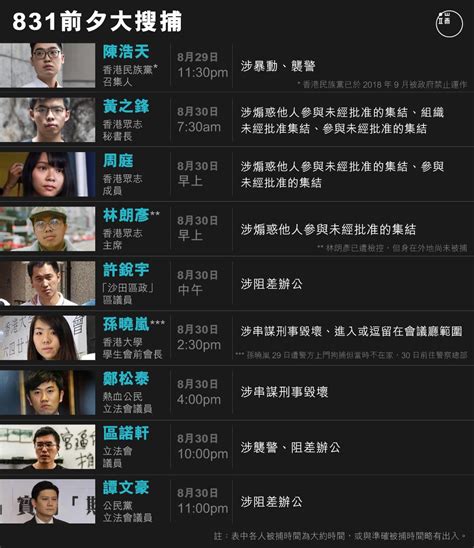This screenshot has width=474, height=548.
Task: Click the name 周庭
Action: click(x=118, y=161)
